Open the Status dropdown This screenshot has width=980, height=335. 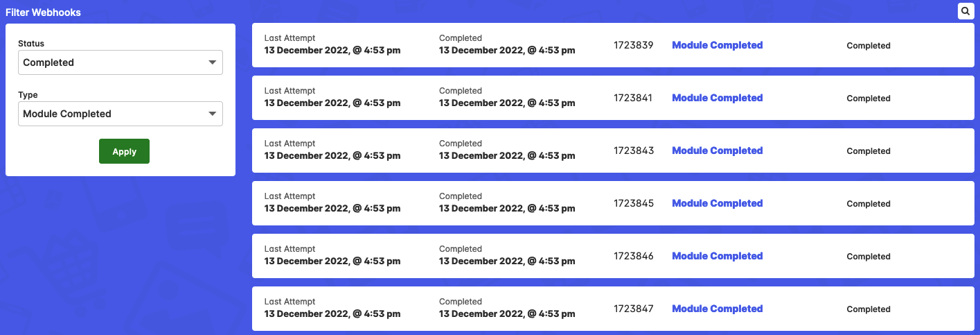(x=121, y=62)
